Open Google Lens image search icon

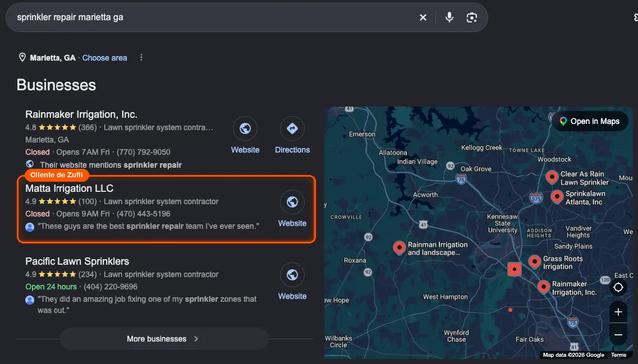coord(471,17)
